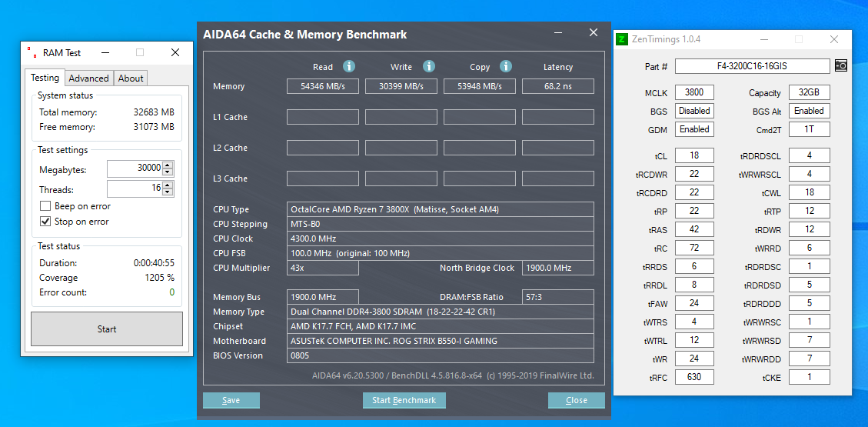Increase Threads with the up arrow
Screen dimensions: 868x427
(168, 185)
